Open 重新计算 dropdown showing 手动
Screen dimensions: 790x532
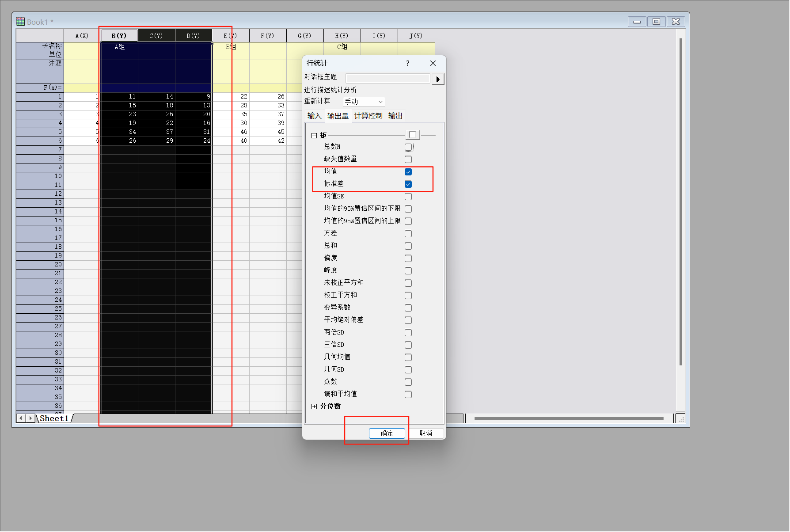(364, 102)
